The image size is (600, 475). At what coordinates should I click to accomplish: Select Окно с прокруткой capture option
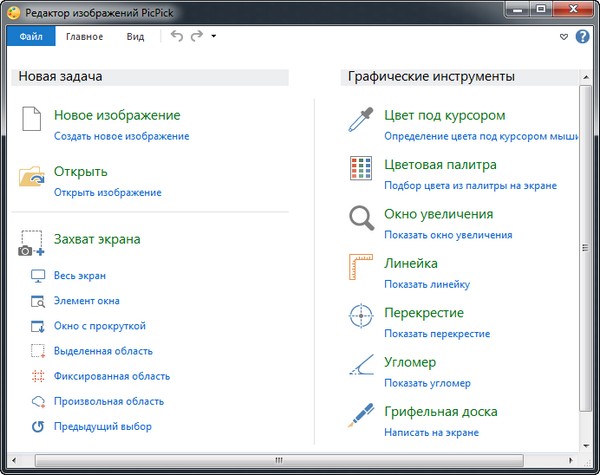(99, 325)
